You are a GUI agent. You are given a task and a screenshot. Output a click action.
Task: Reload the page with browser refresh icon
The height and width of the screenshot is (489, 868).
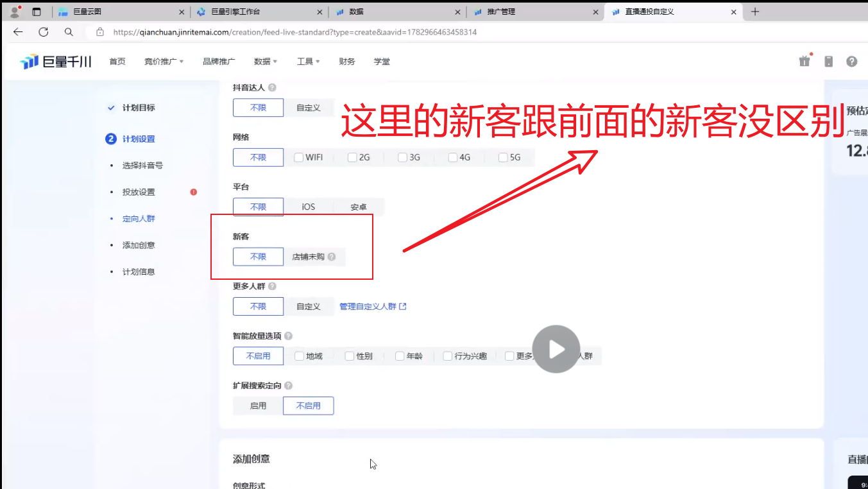point(44,32)
